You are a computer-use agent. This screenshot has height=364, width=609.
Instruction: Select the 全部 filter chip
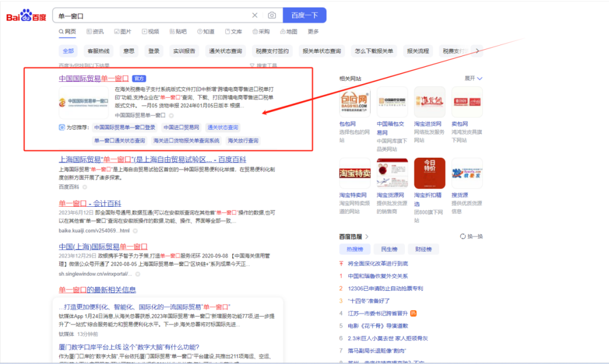68,51
